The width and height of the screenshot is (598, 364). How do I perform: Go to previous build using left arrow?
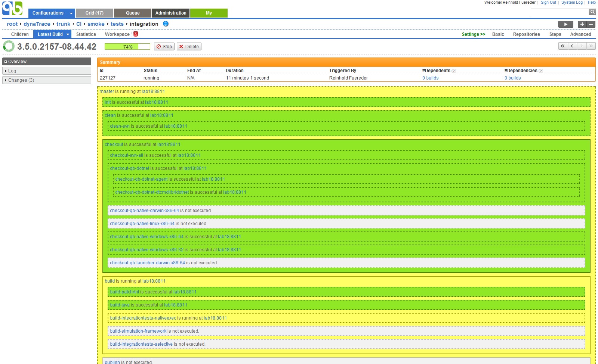click(x=572, y=46)
